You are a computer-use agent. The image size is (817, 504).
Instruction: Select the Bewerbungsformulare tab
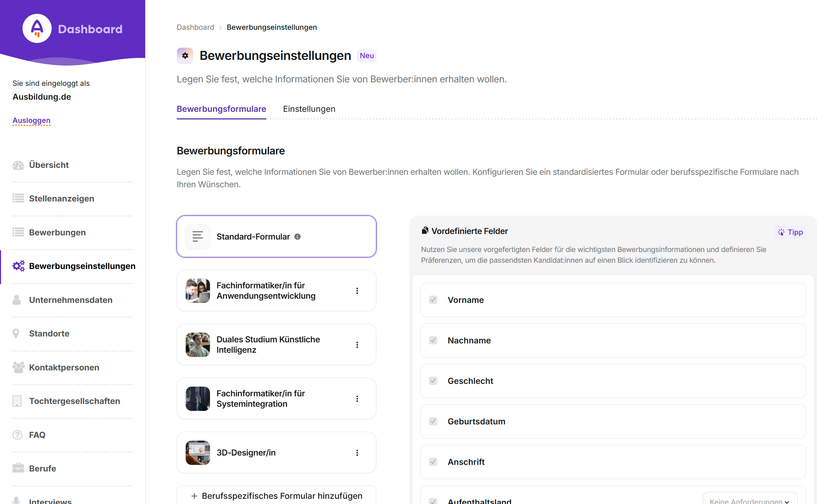point(221,109)
